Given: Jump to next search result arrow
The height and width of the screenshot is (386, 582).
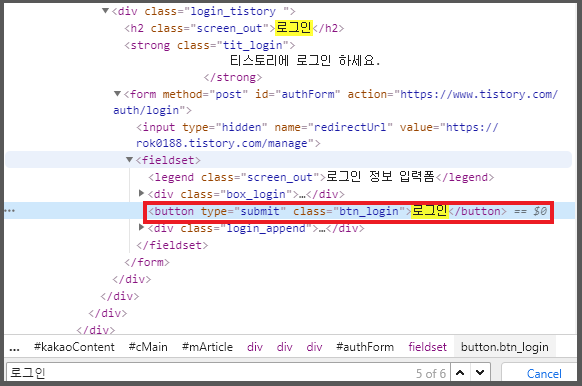Looking at the screenshot, I should (480, 372).
